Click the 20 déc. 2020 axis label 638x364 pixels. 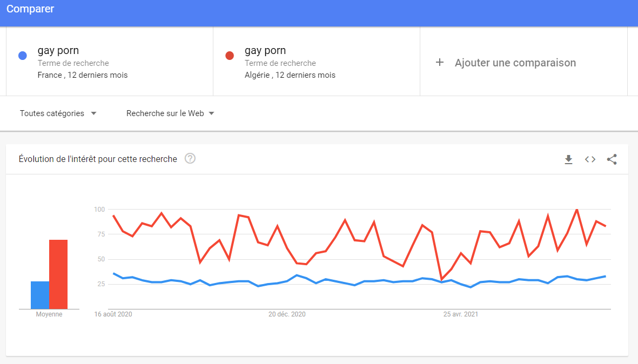pyautogui.click(x=287, y=314)
